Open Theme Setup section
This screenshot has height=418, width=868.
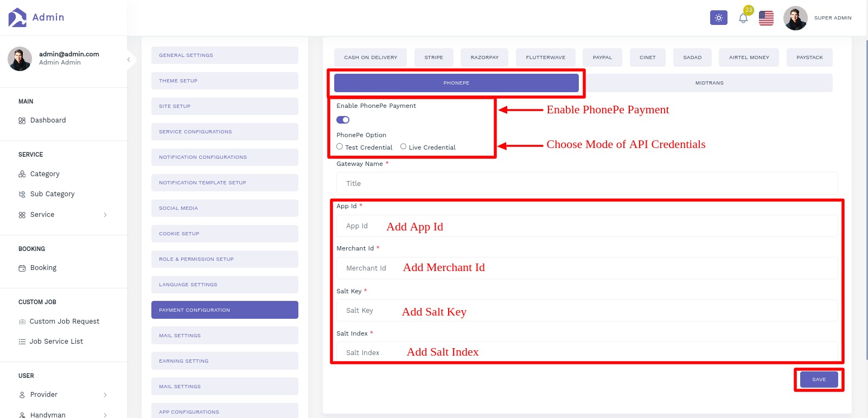pyautogui.click(x=225, y=81)
